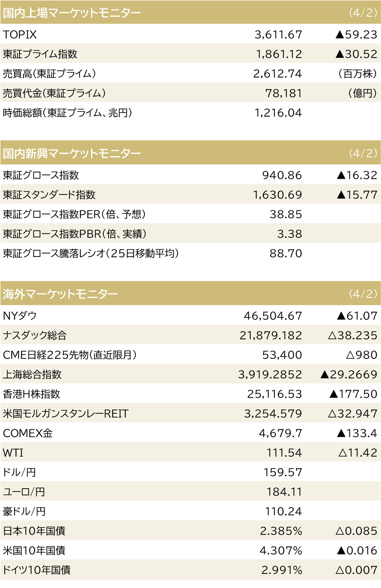Click the 東証グロース騰落レシオ value 88.70

point(286,253)
